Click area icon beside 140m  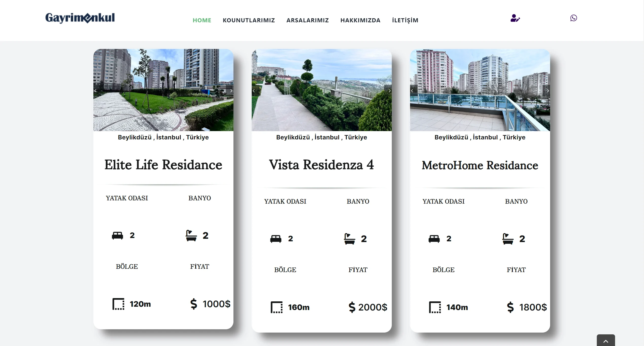(435, 307)
